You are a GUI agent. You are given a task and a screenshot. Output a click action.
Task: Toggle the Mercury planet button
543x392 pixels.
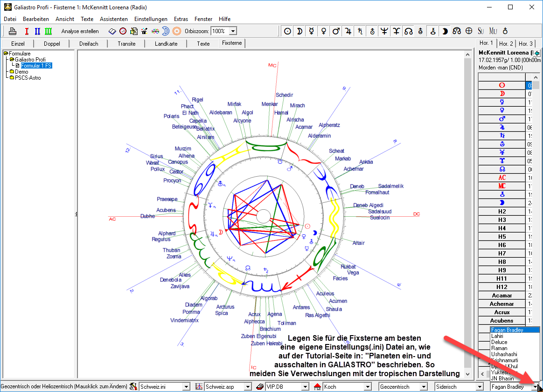point(312,31)
